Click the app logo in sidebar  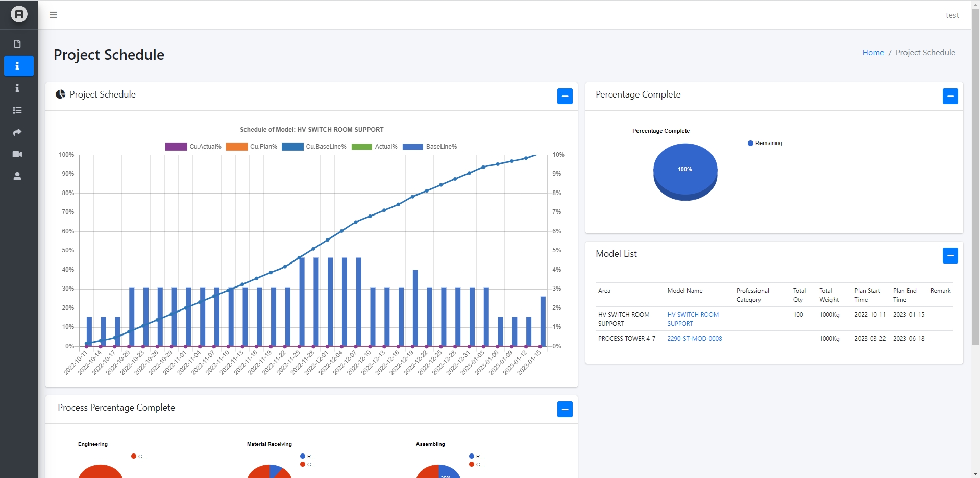click(19, 14)
